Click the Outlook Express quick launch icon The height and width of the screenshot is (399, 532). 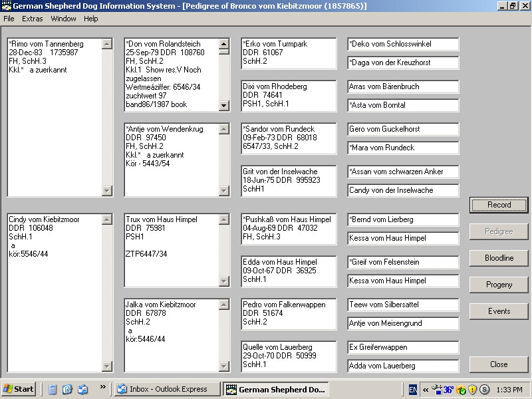point(82,389)
